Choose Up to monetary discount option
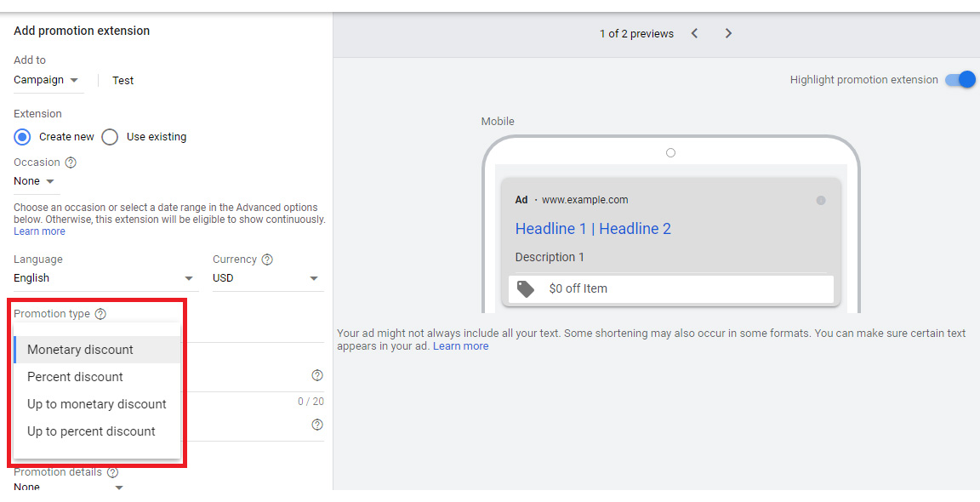 tap(97, 404)
